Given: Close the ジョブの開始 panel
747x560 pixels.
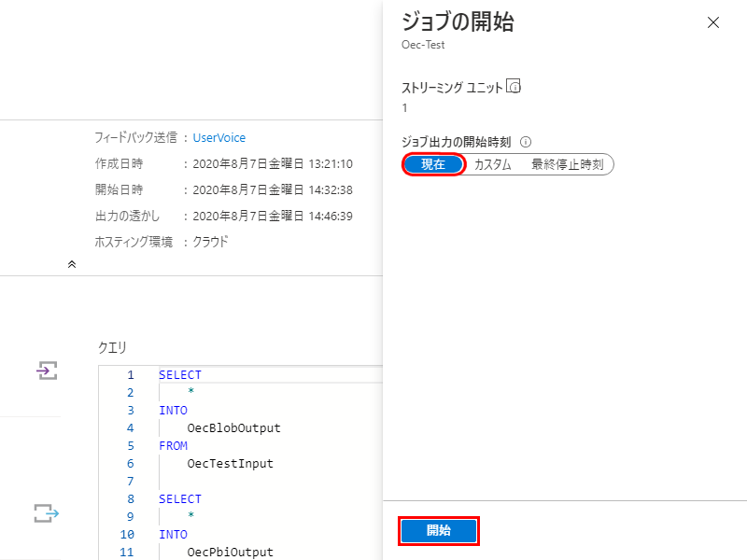Looking at the screenshot, I should 713,22.
